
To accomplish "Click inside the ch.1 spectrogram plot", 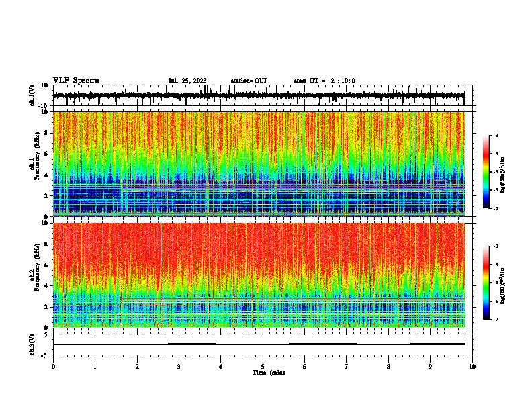I will pos(259,164).
